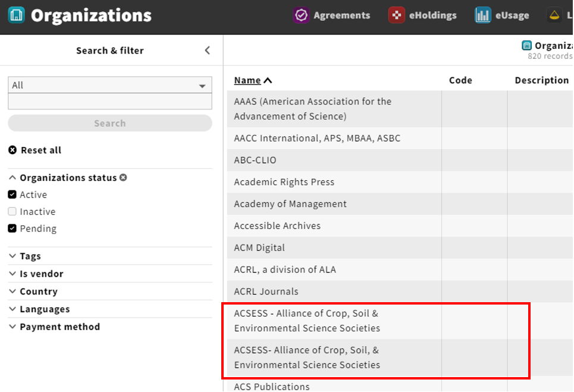Click the Description column header
This screenshot has width=574, height=392.
click(x=542, y=80)
